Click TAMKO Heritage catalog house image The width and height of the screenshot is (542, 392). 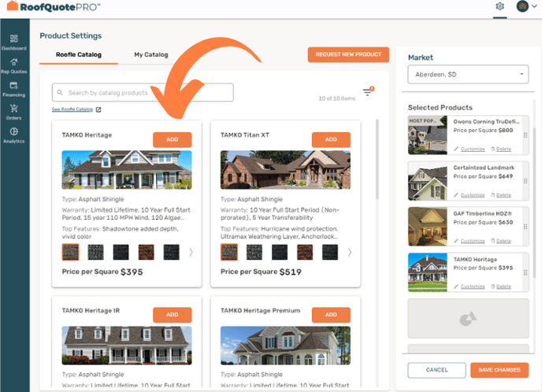pyautogui.click(x=127, y=170)
